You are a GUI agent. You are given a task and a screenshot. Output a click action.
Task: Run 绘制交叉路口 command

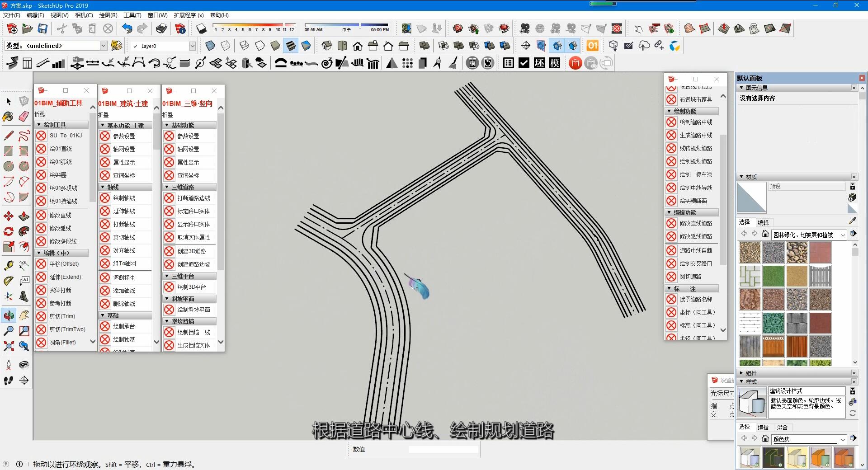(696, 263)
